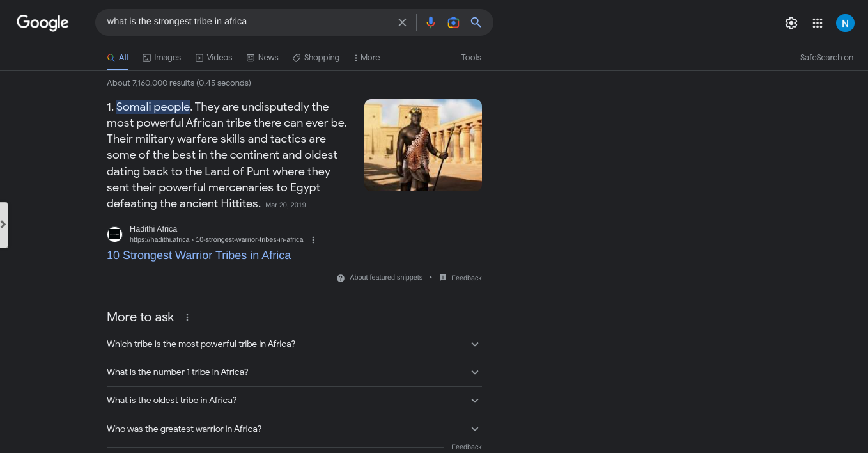Switch to the News tab
Viewport: 868px width, 453px height.
click(x=263, y=58)
